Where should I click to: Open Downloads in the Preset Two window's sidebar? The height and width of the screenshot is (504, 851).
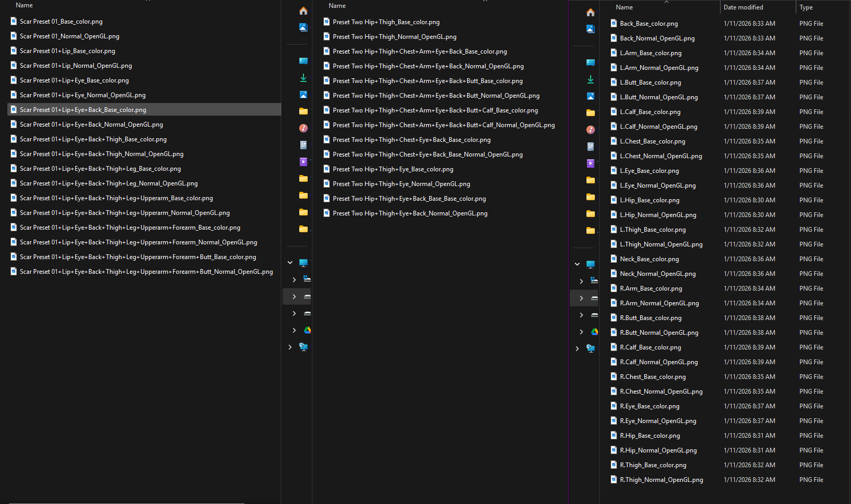(303, 78)
